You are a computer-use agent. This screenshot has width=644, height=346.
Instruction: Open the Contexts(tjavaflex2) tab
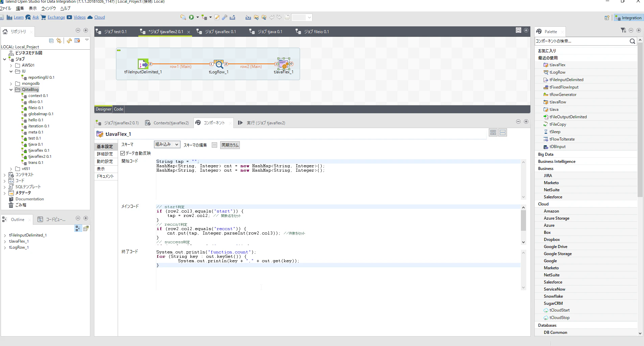(167, 123)
